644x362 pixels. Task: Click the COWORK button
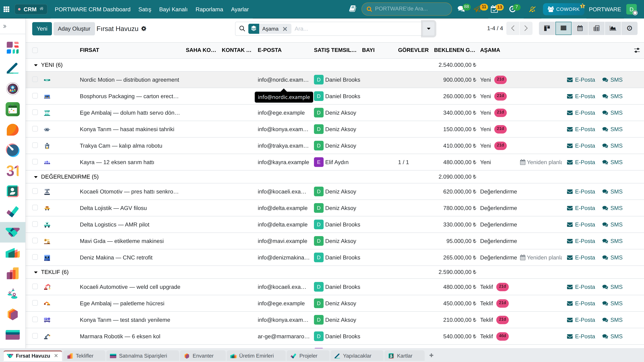click(563, 9)
